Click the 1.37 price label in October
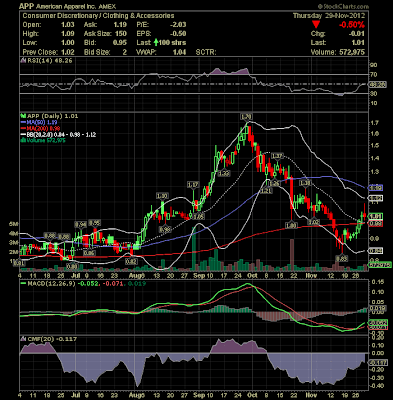Image resolution: width=393 pixels, height=400 pixels. (x=277, y=156)
